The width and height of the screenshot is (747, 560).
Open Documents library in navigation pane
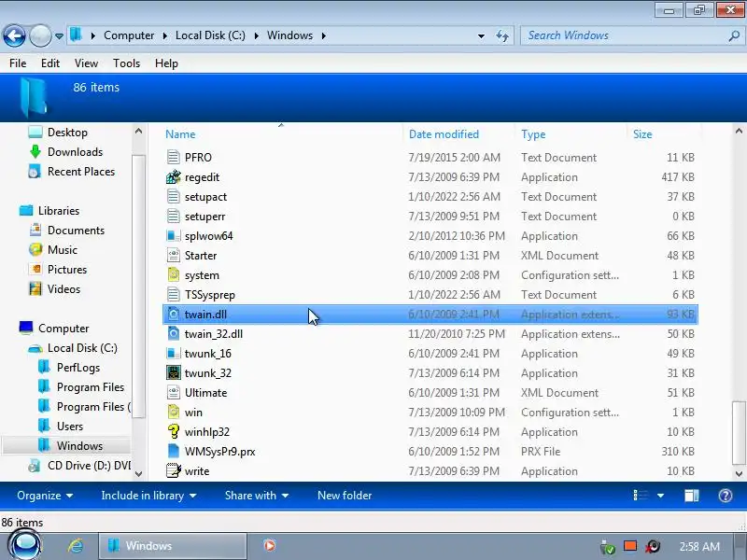pyautogui.click(x=76, y=230)
